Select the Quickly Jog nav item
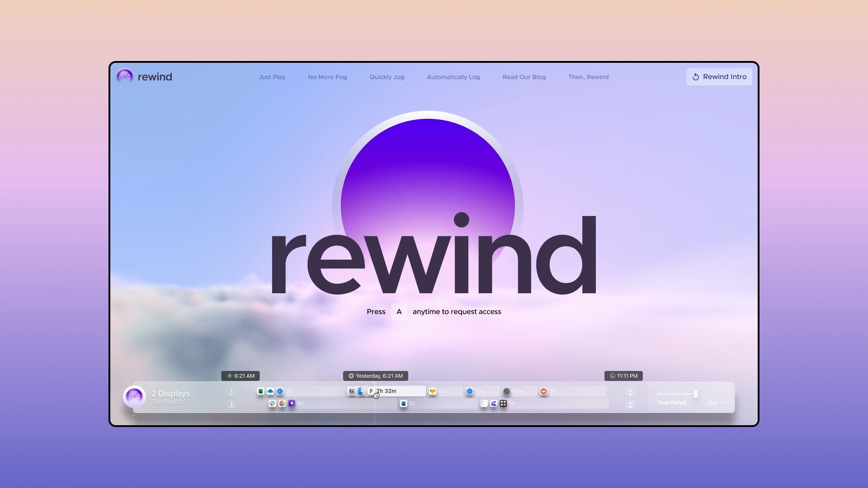Image resolution: width=868 pixels, height=488 pixels. pyautogui.click(x=387, y=77)
